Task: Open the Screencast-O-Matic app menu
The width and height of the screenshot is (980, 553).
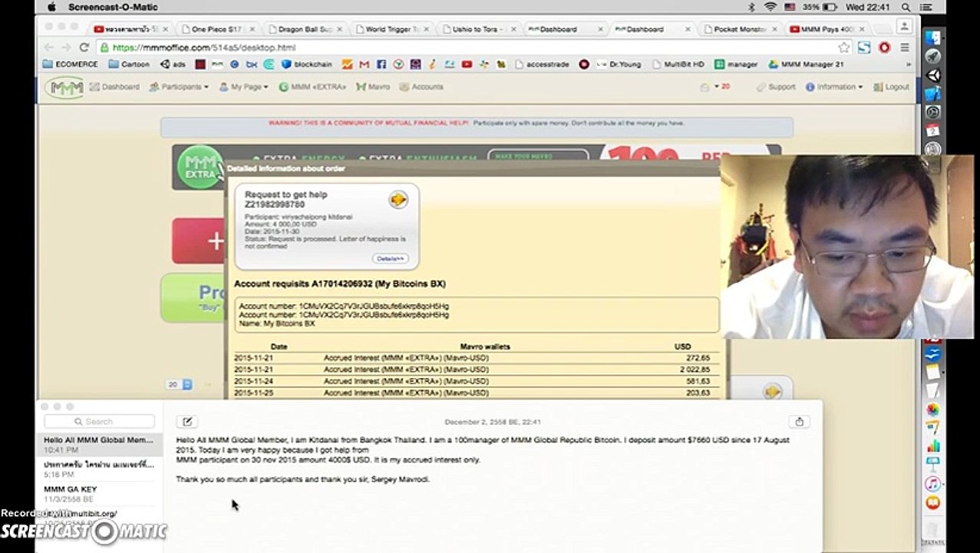Action: point(113,7)
